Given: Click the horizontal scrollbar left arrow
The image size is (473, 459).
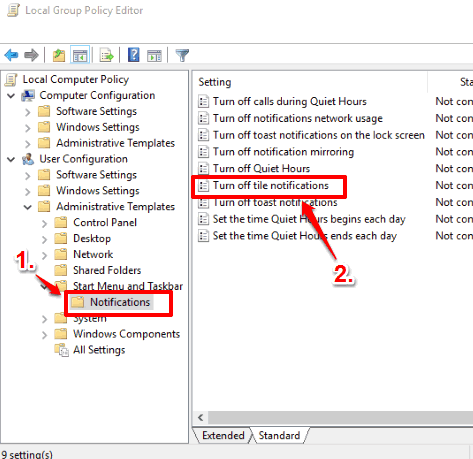Looking at the screenshot, I should (x=200, y=417).
